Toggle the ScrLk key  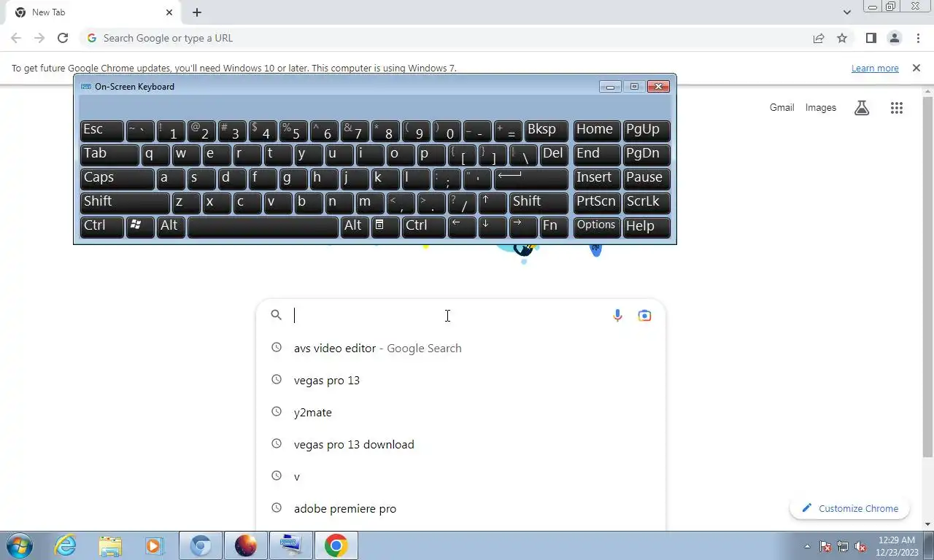(x=647, y=203)
